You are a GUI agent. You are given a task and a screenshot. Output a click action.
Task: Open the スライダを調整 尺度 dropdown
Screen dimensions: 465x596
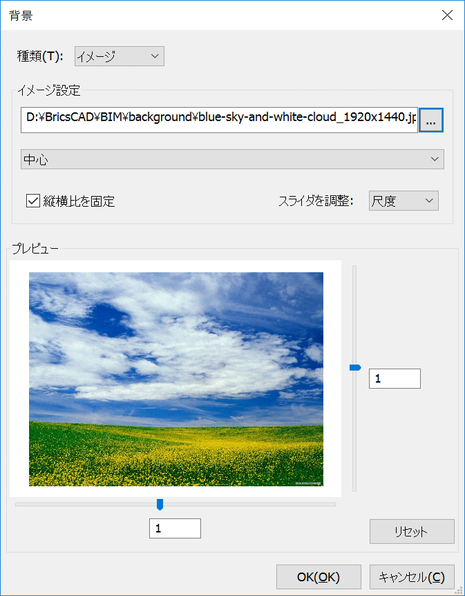tap(403, 201)
